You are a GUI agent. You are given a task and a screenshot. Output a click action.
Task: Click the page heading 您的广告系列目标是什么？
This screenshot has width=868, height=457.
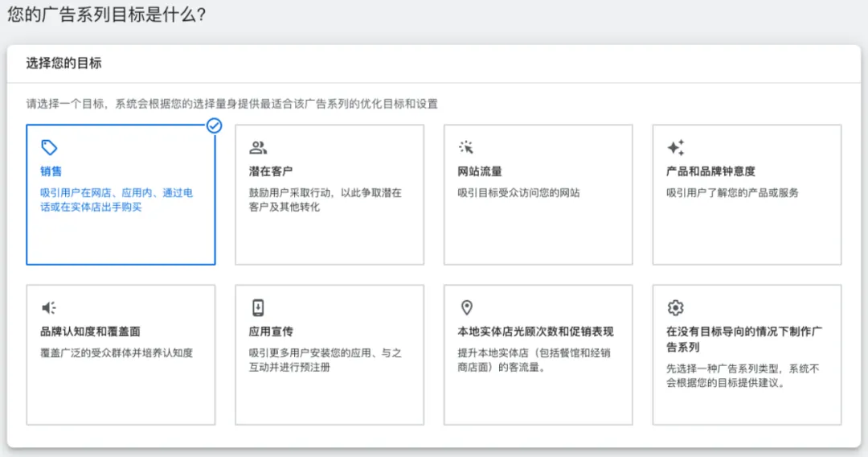pyautogui.click(x=106, y=14)
